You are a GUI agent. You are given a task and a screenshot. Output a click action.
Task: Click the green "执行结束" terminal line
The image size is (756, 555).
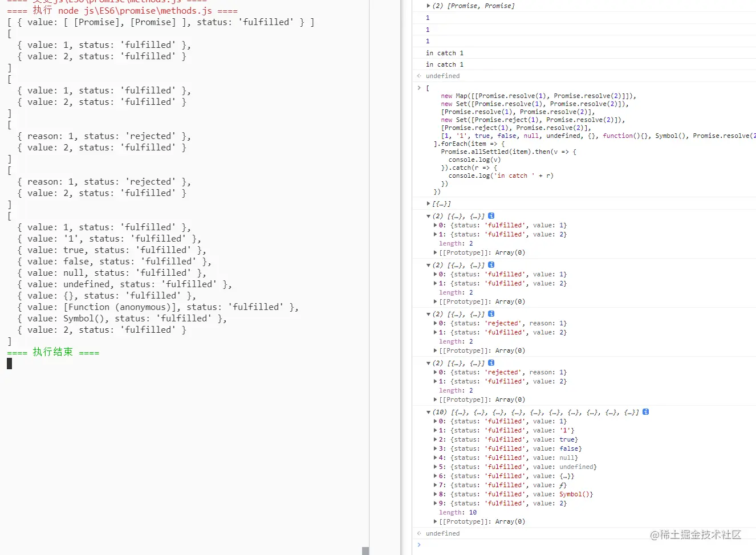53,352
